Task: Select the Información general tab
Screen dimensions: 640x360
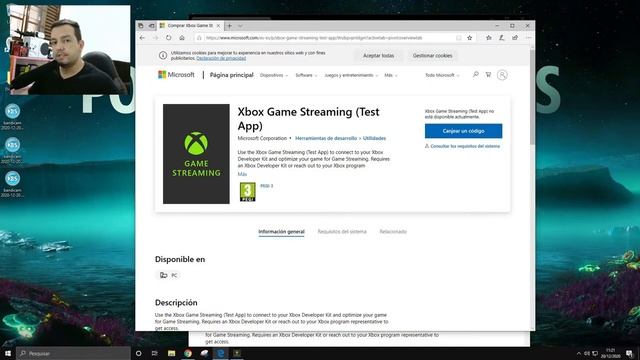Action: 281,231
